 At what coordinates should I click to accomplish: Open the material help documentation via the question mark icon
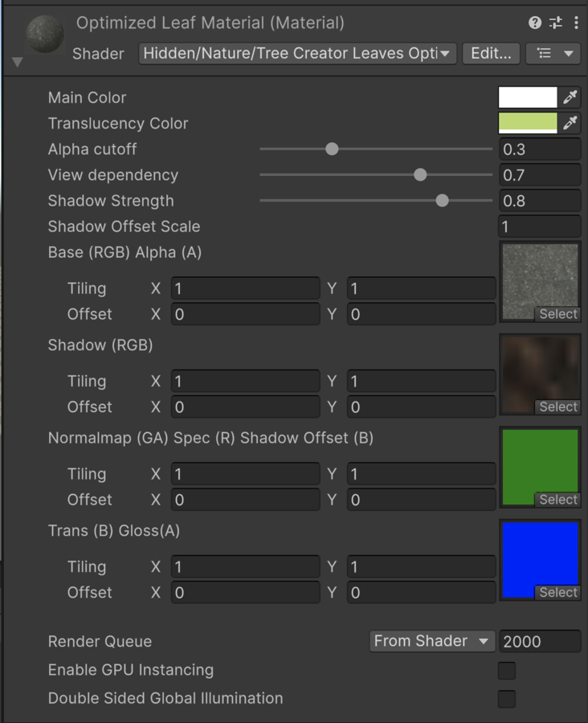[x=534, y=22]
